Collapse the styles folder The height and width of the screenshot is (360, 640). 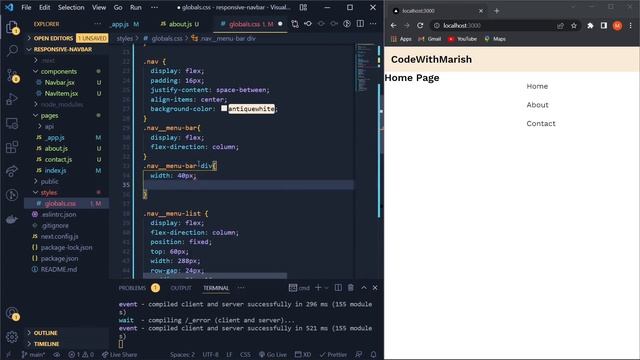tap(49, 192)
